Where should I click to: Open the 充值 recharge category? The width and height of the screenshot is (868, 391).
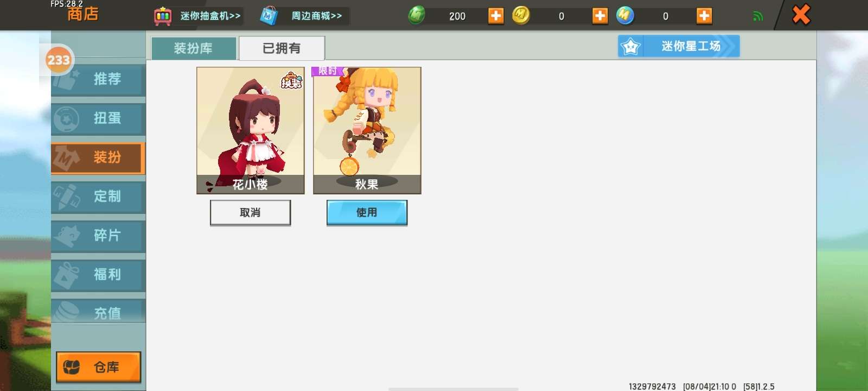coord(98,311)
